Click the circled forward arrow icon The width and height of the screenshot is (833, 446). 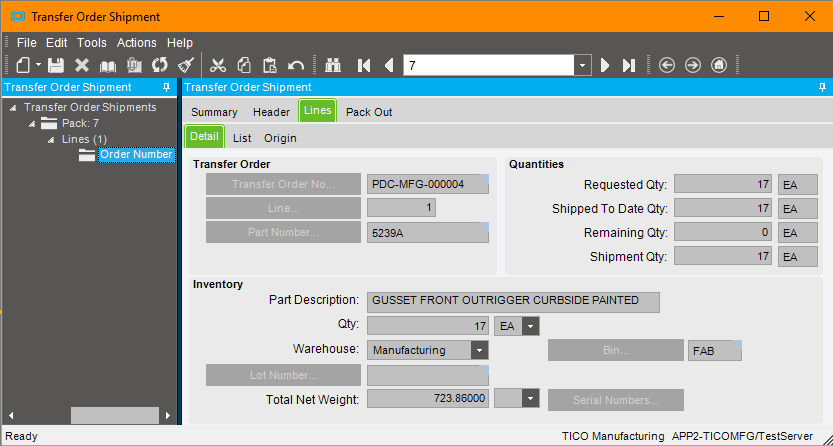click(x=693, y=65)
